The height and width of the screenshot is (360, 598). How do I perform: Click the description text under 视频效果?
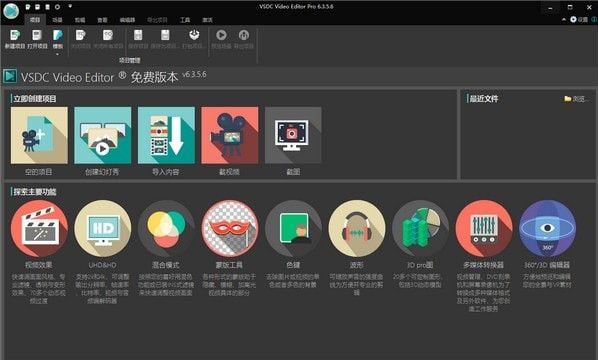pos(39,289)
